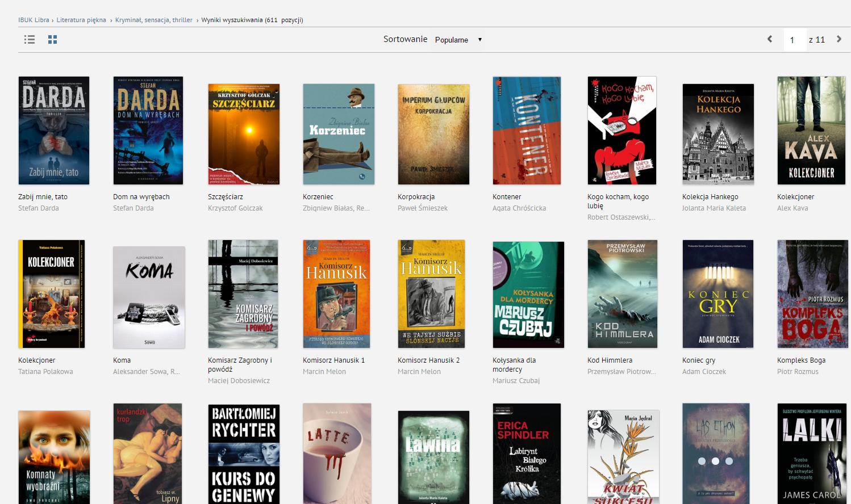Click title link Komisorz Hanusik 1
The width and height of the screenshot is (851, 504).
pos(334,360)
